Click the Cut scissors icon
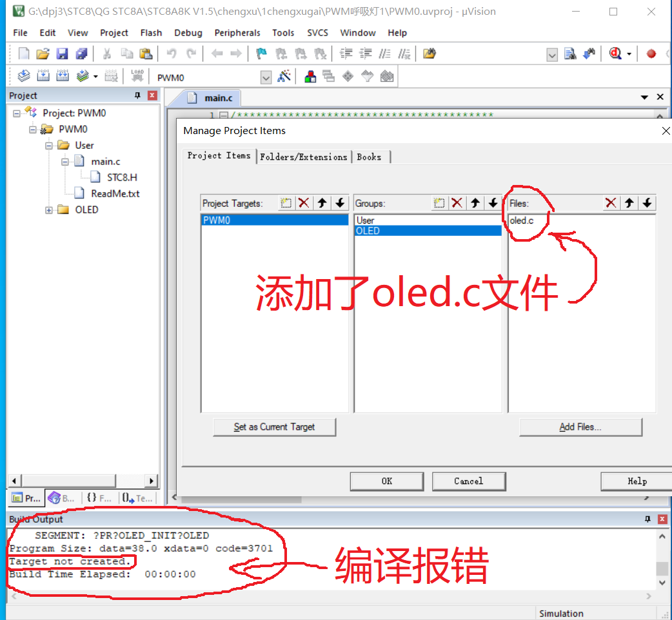This screenshot has width=672, height=620. tap(107, 53)
